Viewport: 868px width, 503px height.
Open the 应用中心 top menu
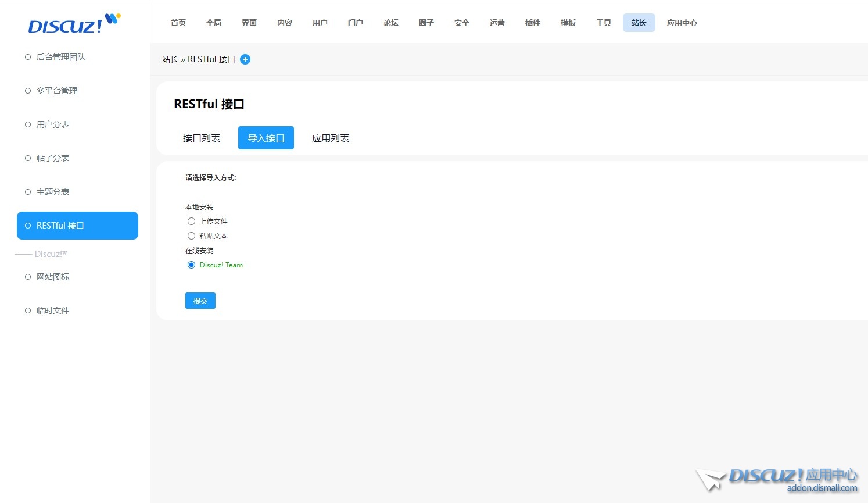pos(682,23)
